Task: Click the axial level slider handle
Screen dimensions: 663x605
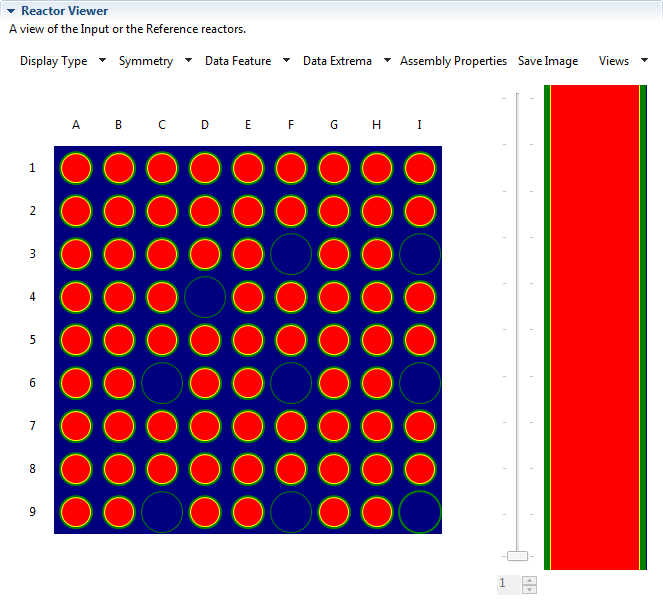Action: (x=518, y=556)
